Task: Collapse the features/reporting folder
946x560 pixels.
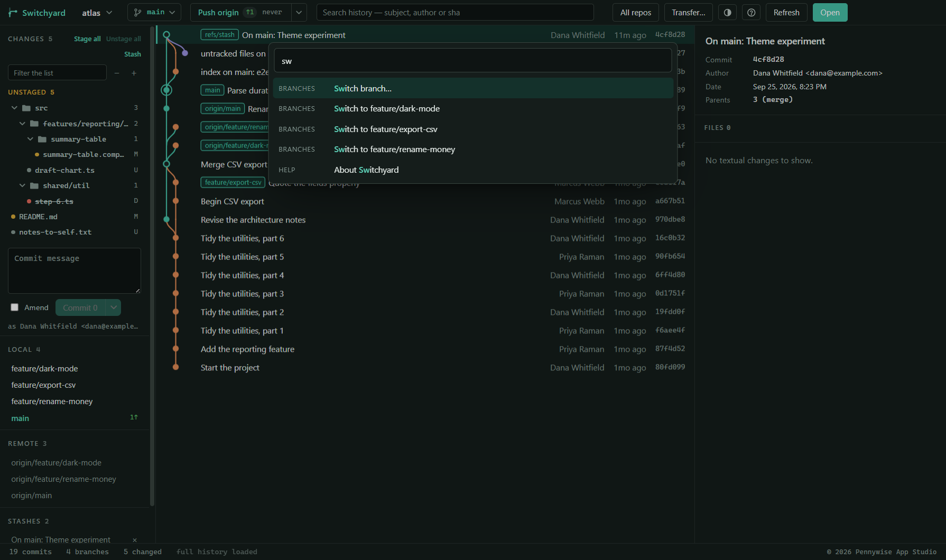Action: 22,124
